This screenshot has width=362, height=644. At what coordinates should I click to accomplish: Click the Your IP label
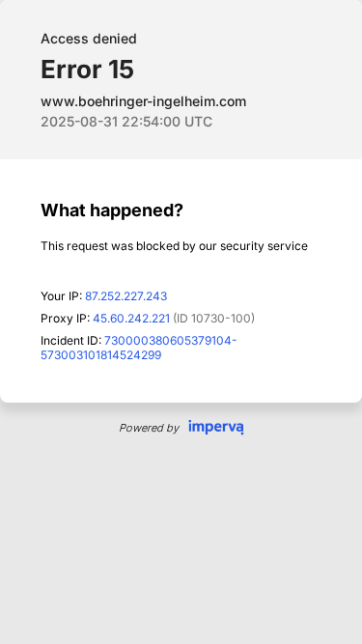coord(61,296)
